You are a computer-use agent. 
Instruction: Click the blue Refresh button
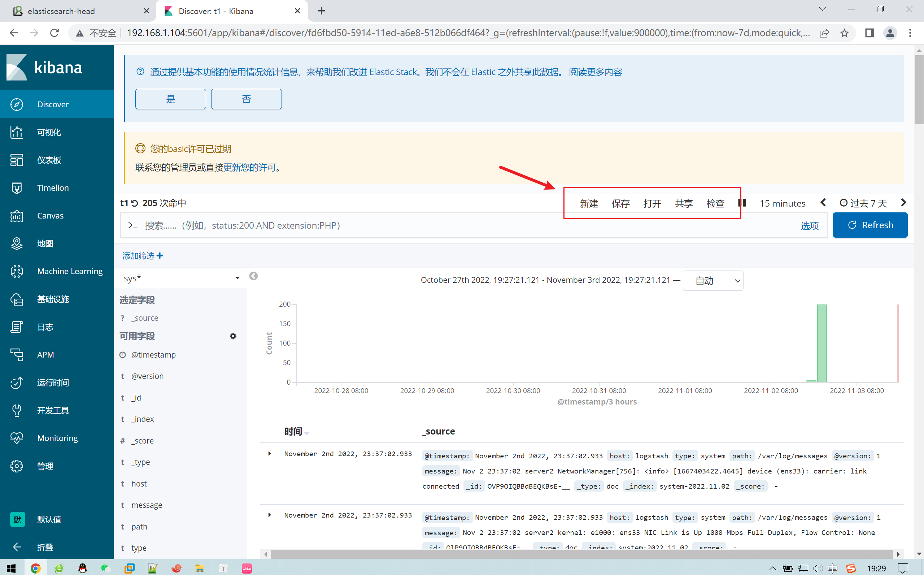[870, 225]
